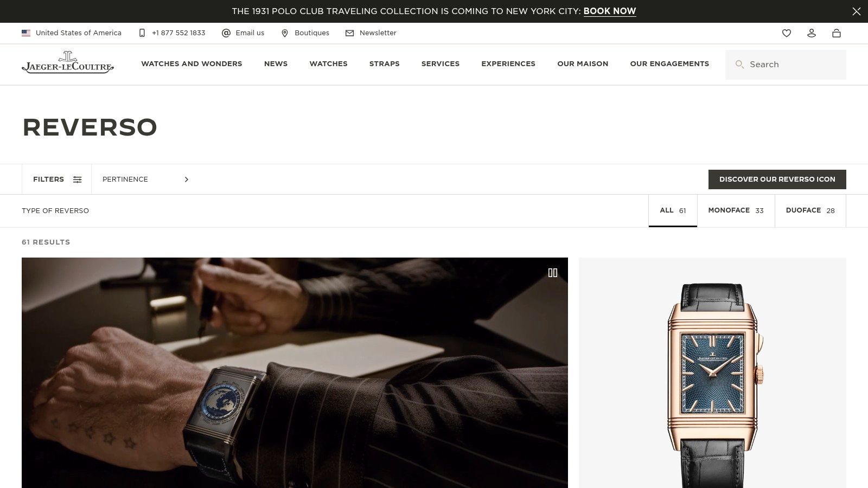The height and width of the screenshot is (488, 868).
Task: Select the ALL 61 tab
Action: [x=673, y=210]
